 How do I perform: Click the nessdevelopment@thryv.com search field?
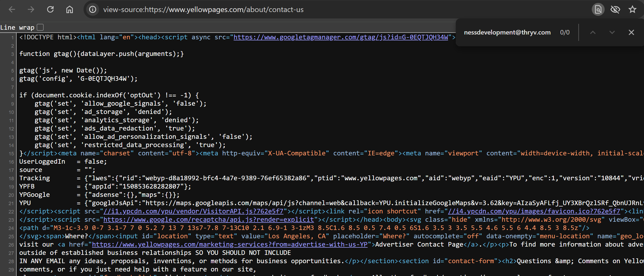coord(507,32)
